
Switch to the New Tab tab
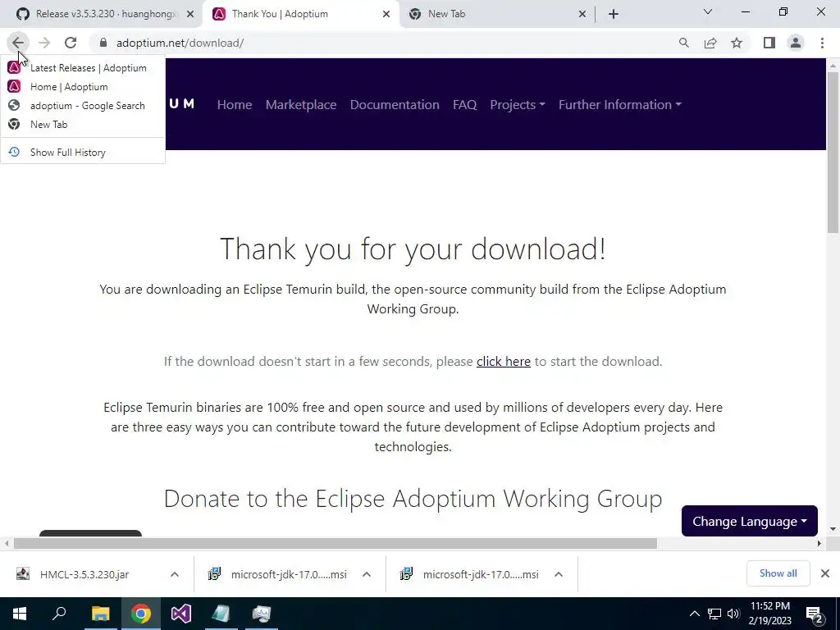point(497,14)
